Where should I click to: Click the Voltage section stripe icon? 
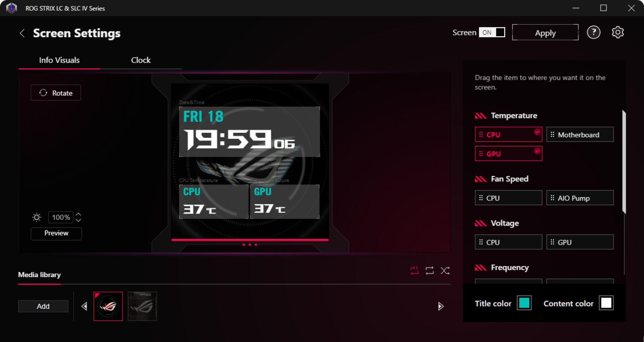coord(481,223)
